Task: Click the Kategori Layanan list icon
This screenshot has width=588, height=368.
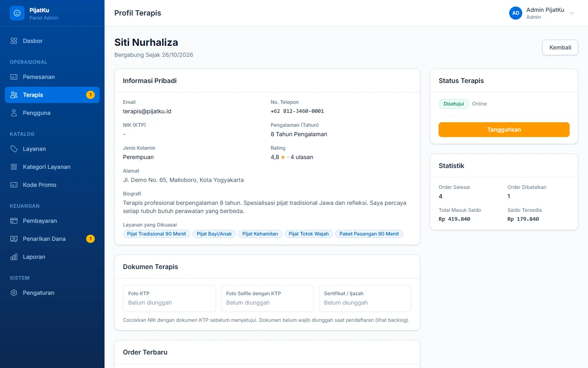Action: click(14, 167)
